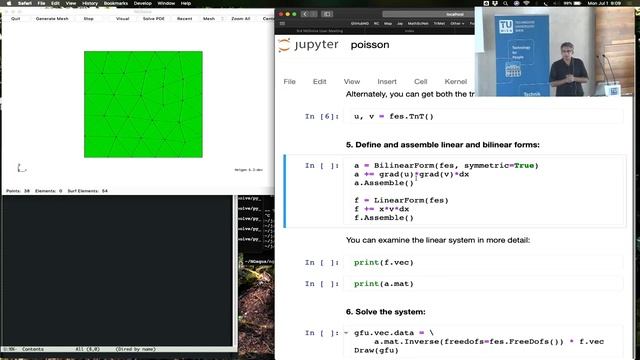
Task: Click Generate Mesh in Netgen toolbar
Action: click(x=52, y=19)
